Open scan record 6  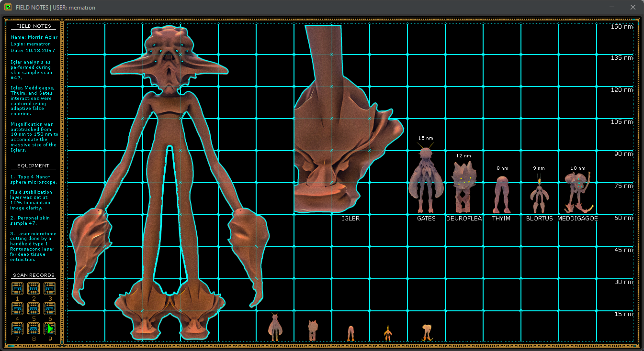point(50,308)
